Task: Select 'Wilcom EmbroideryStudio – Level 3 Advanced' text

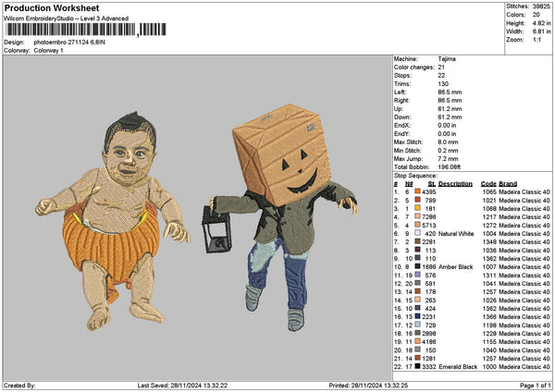Action: tap(67, 18)
